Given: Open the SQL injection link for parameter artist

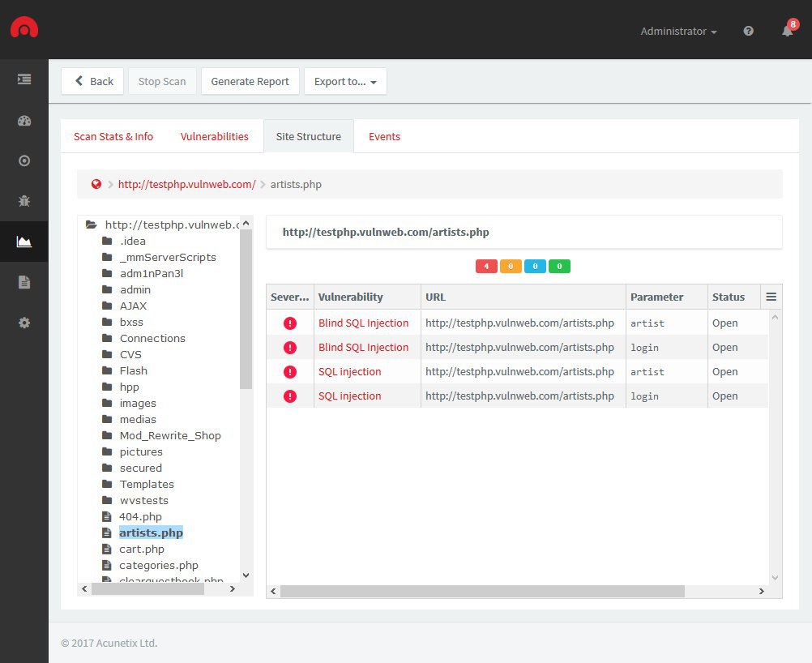Looking at the screenshot, I should click(x=349, y=372).
